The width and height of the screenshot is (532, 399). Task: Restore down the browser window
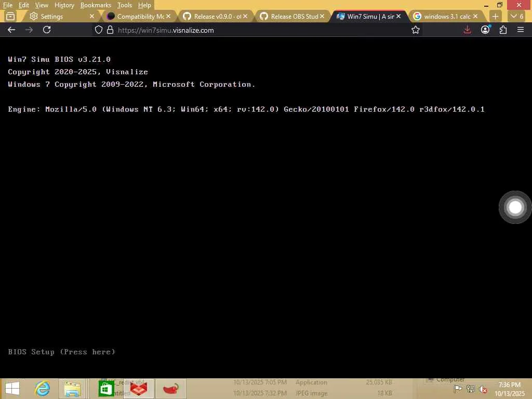(x=499, y=5)
